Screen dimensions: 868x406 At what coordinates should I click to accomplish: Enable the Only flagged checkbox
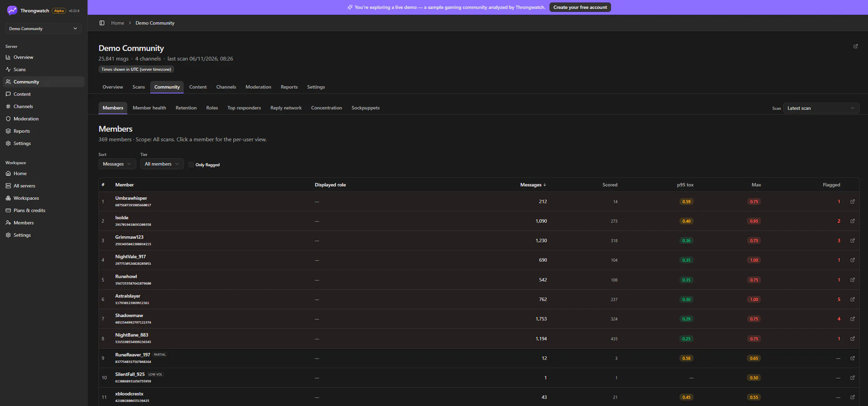point(191,165)
